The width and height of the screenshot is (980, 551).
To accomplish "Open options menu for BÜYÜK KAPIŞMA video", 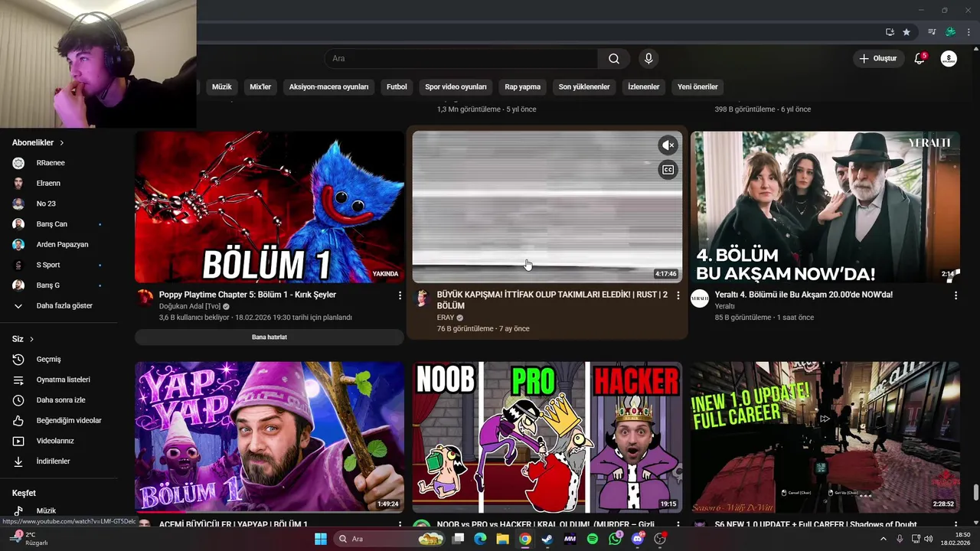I will click(678, 295).
